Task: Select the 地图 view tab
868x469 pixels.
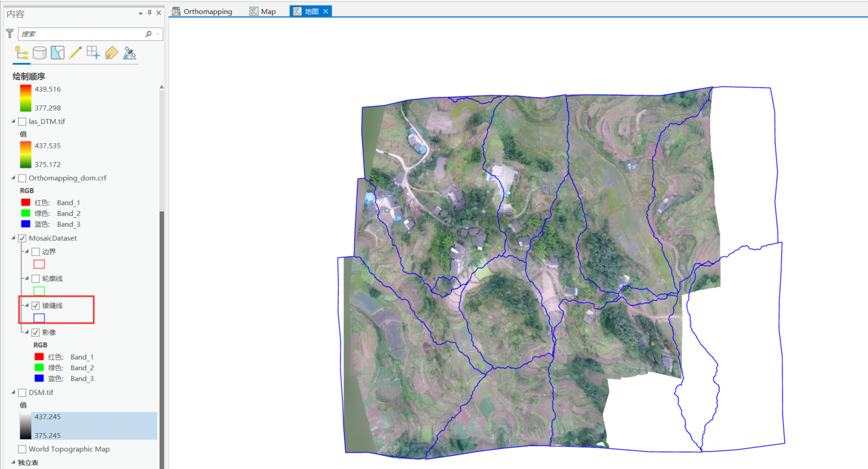Action: tap(310, 11)
